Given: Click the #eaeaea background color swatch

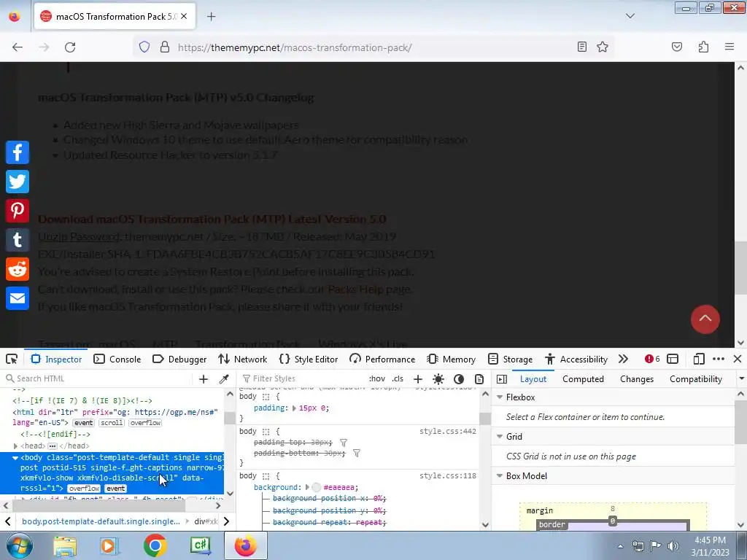Looking at the screenshot, I should click(317, 487).
